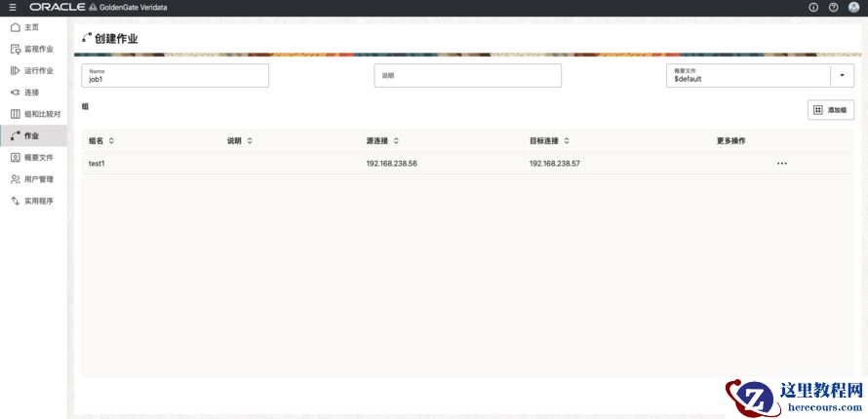
Task: Open the hamburger navigation menu
Action: tap(13, 8)
